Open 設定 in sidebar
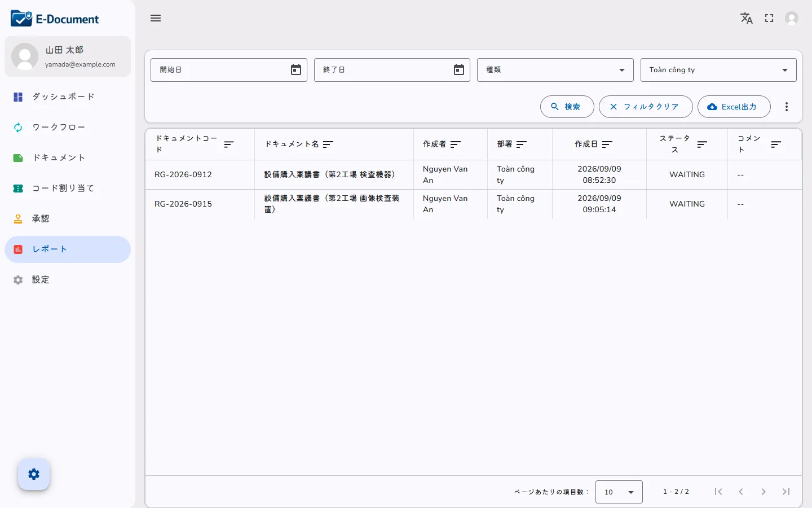 click(x=68, y=280)
